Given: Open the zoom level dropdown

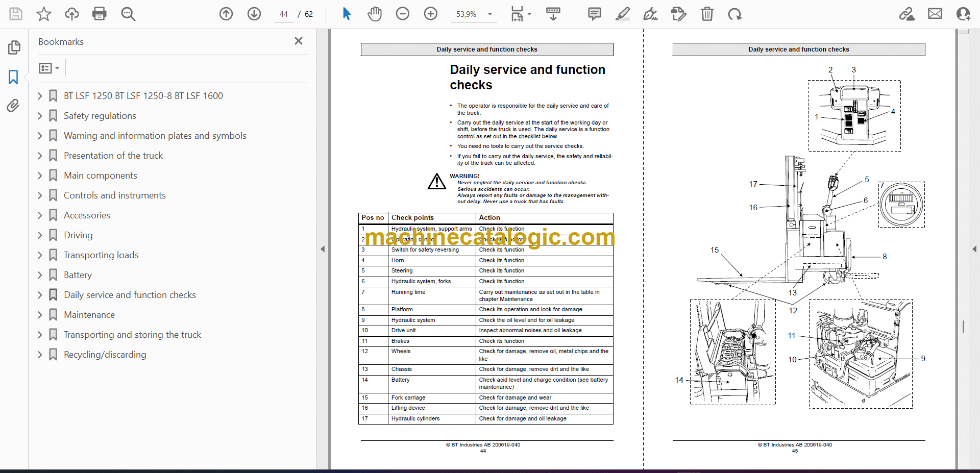Looking at the screenshot, I should tap(490, 14).
